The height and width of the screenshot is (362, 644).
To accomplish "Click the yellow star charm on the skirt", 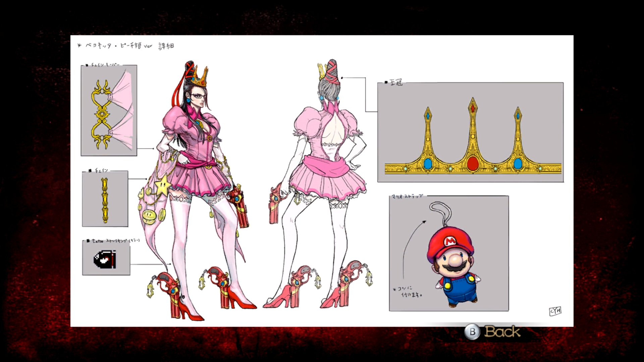I will tap(163, 185).
